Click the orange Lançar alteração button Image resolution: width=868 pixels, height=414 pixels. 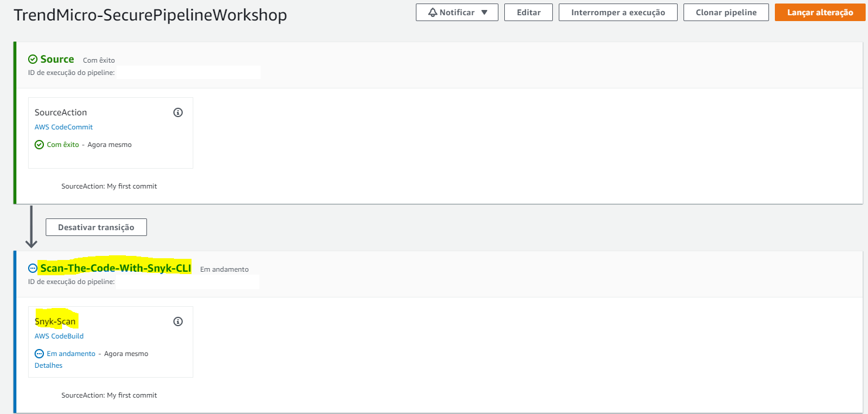(x=820, y=12)
